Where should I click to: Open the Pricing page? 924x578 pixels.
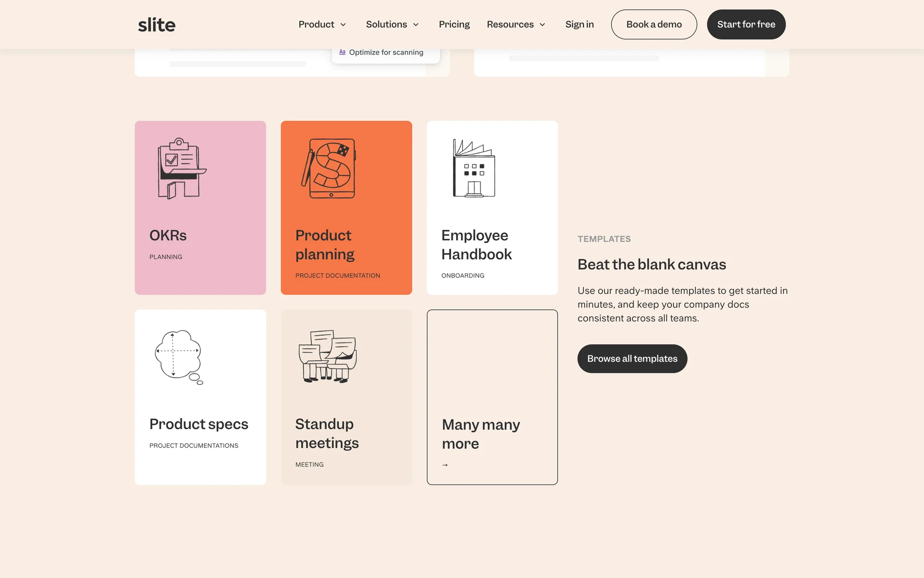[x=454, y=25]
